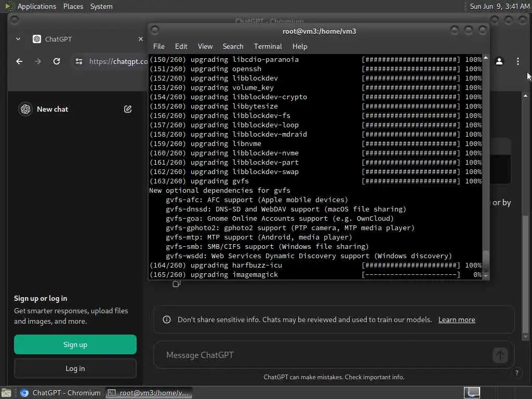Click the terminal title 'root@vm3:/home/vm3'
This screenshot has height=399, width=532.
pyautogui.click(x=320, y=31)
